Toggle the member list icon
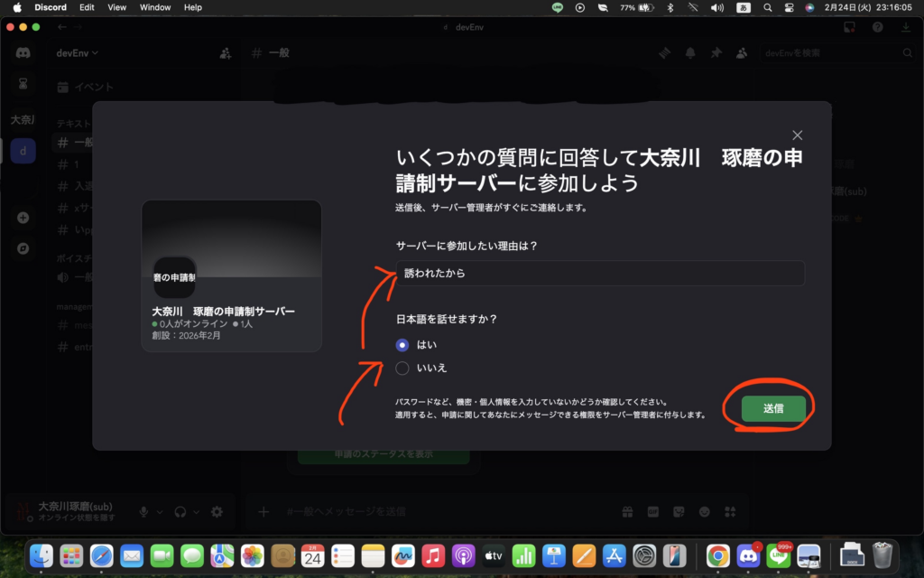 click(741, 53)
